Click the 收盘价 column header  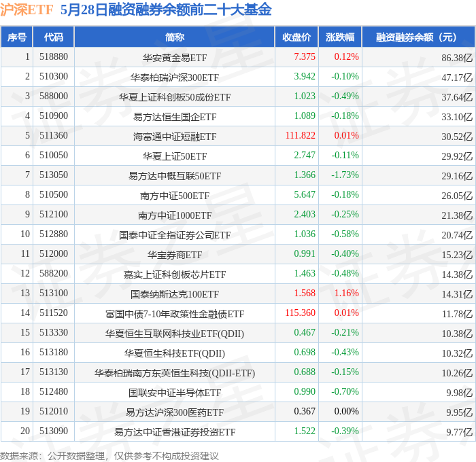click(296, 37)
